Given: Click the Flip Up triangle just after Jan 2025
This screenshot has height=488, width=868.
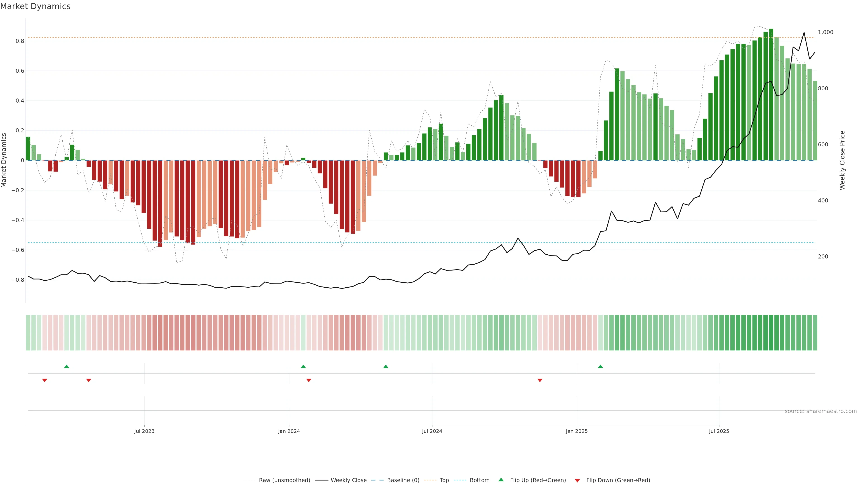Looking at the screenshot, I should pos(600,366).
